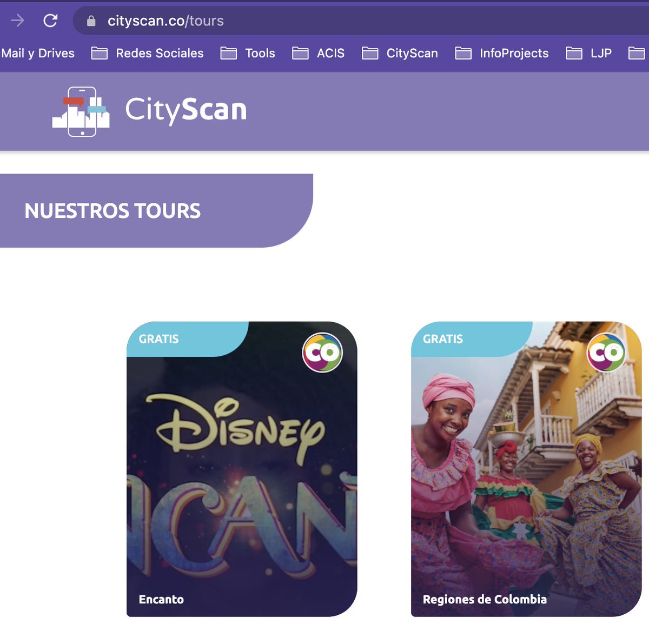The image size is (649, 644).
Task: Open the Mail y Drives bookmark folder
Action: click(38, 53)
